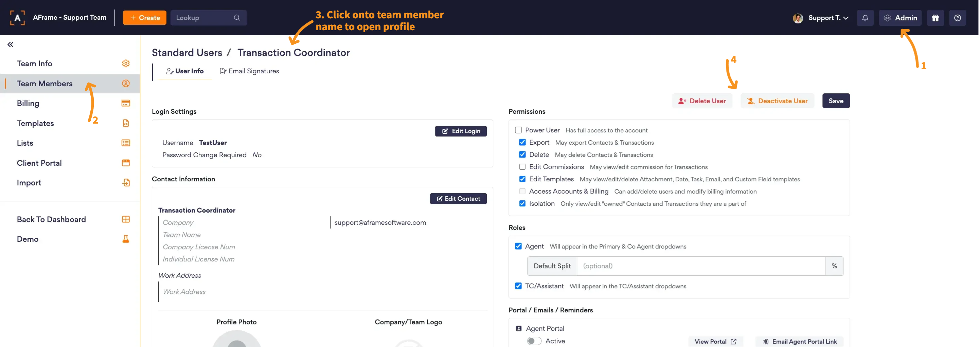Click the Demo flask icon
The width and height of the screenshot is (980, 347).
click(x=126, y=239)
